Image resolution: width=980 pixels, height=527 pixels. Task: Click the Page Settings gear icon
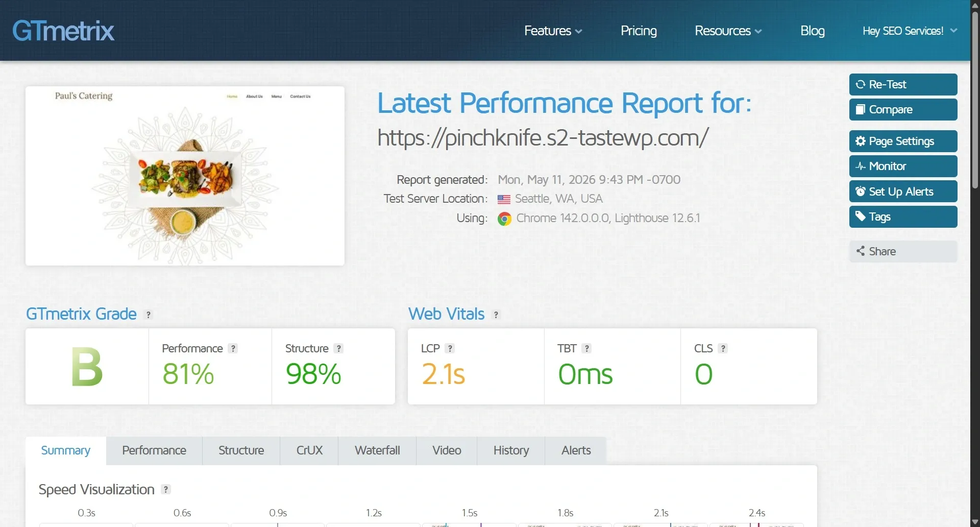point(861,141)
